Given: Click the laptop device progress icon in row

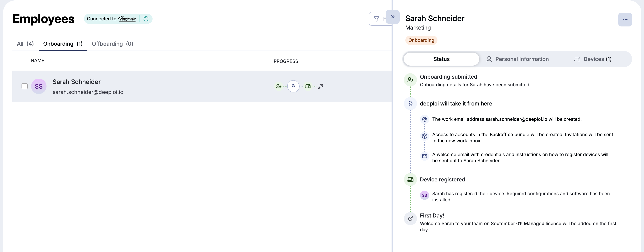Looking at the screenshot, I should tap(308, 86).
